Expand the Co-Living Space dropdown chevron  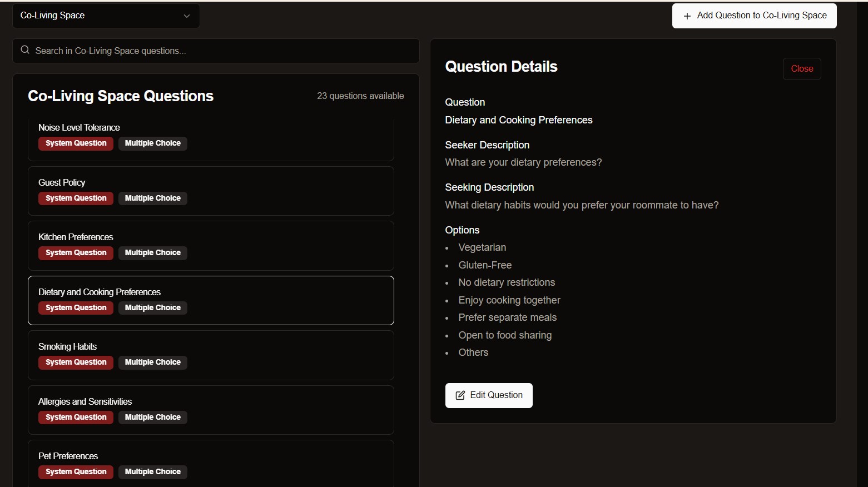[187, 16]
